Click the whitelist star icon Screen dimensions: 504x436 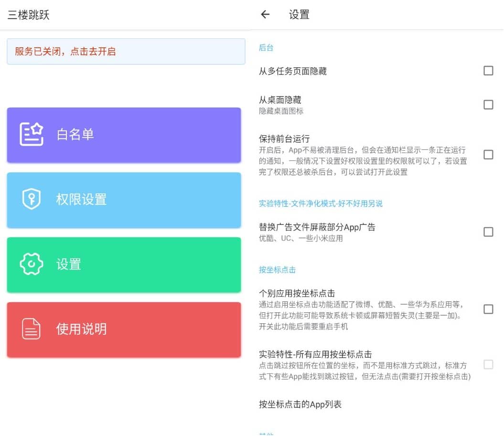(32, 134)
